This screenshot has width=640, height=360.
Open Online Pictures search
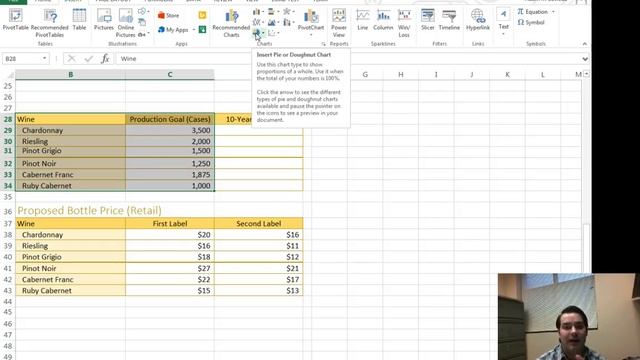point(126,22)
